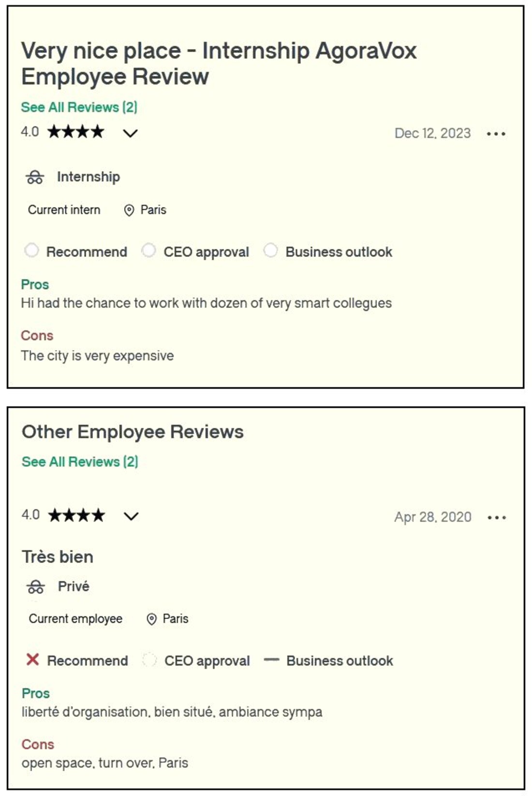This screenshot has height=796, width=532.
Task: Click location pin next to intern's Paris
Action: click(129, 211)
